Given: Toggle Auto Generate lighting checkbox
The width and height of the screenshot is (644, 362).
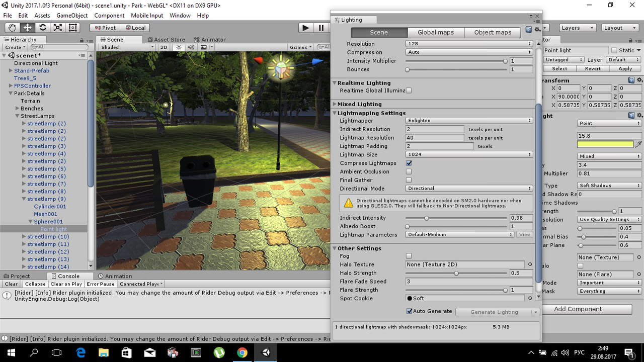Looking at the screenshot, I should tap(409, 311).
